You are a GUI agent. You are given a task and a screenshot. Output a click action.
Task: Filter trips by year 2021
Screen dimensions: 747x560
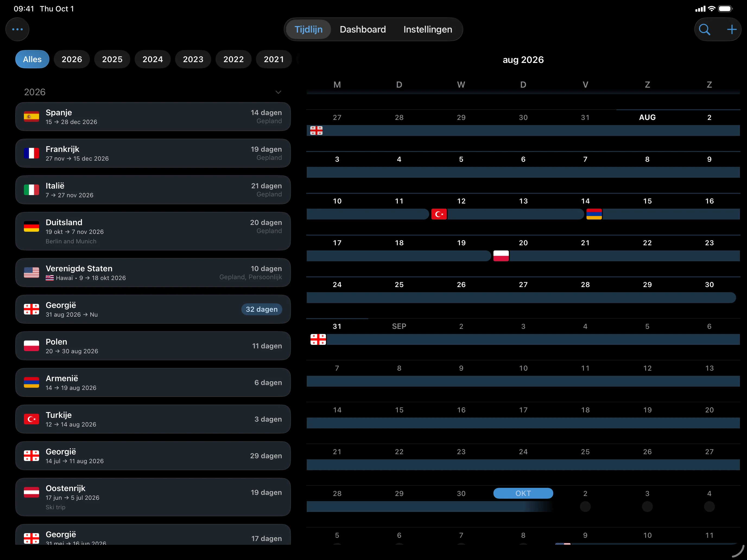coord(274,59)
